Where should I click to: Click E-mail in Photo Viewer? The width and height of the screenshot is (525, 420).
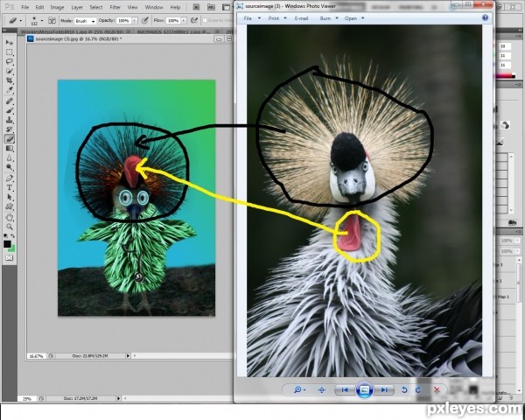pos(301,18)
